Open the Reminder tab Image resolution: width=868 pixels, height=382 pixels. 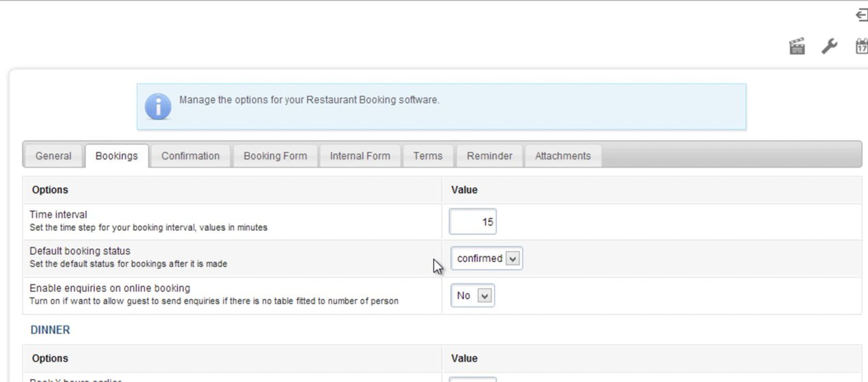pyautogui.click(x=489, y=156)
